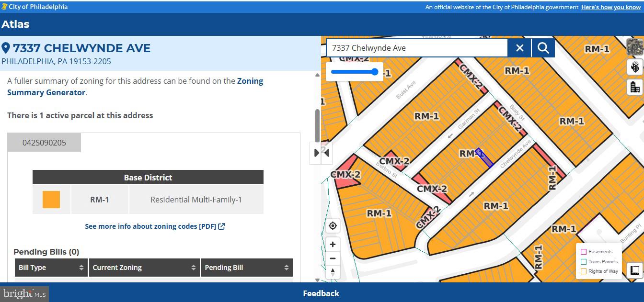Select the 042S090205 parcel tab
644x302 pixels.
click(x=44, y=142)
